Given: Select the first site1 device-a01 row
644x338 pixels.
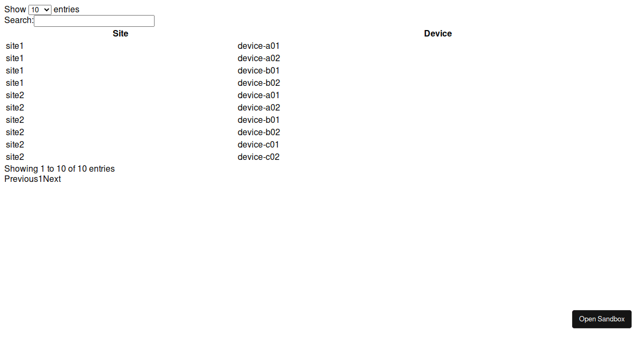Looking at the screenshot, I should pos(322,46).
